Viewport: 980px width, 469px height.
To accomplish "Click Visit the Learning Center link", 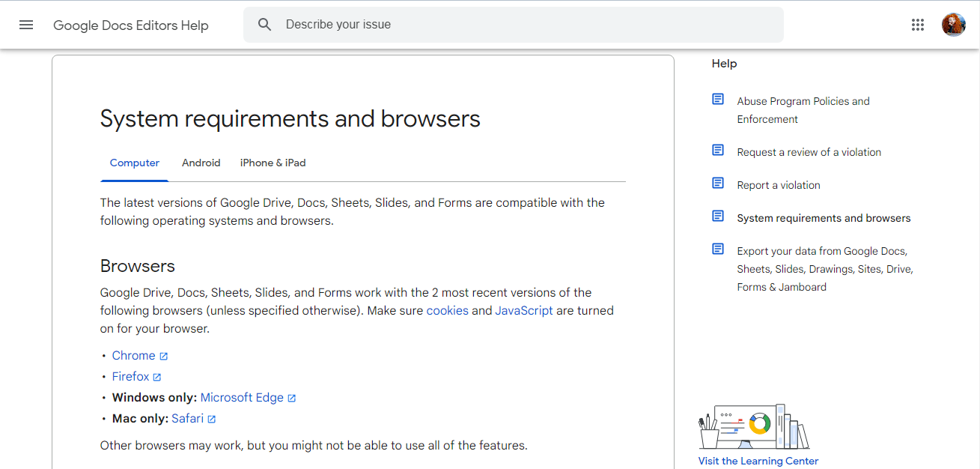I will [758, 461].
